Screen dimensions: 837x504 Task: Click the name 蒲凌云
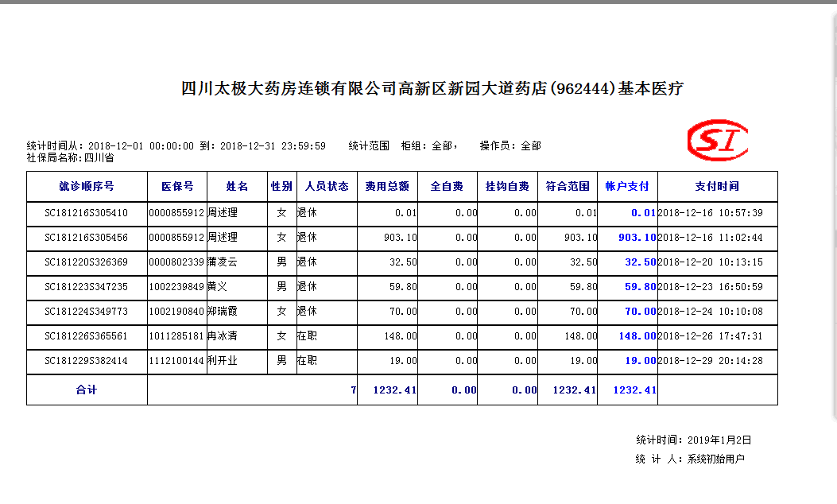pyautogui.click(x=223, y=262)
